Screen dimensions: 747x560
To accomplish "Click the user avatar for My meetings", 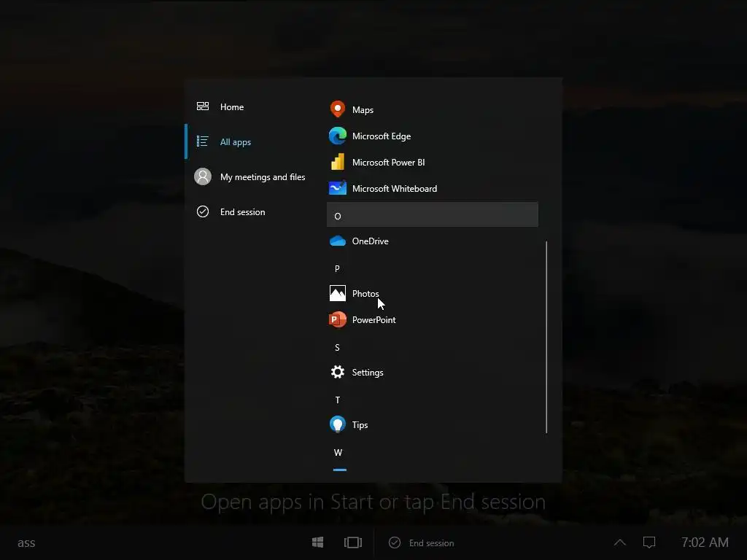I will 203,176.
